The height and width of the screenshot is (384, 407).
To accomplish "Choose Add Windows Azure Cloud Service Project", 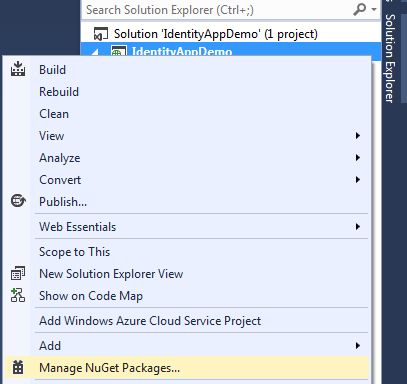I will [x=187, y=321].
